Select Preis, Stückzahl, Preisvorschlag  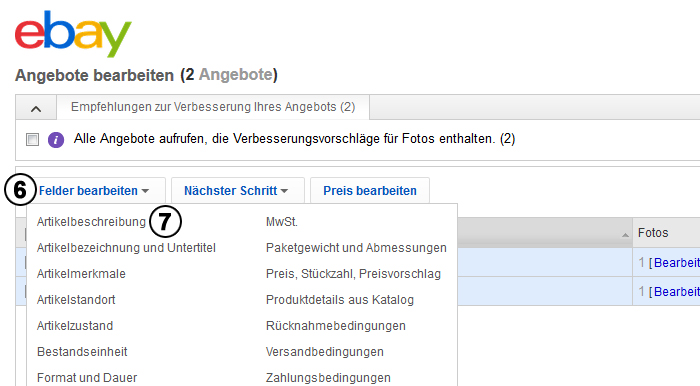pos(353,274)
